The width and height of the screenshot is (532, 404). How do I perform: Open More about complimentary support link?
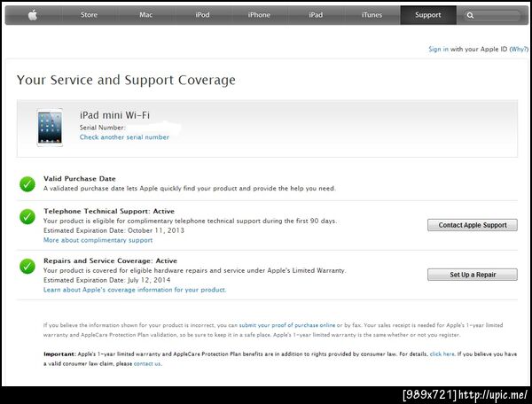(98, 240)
